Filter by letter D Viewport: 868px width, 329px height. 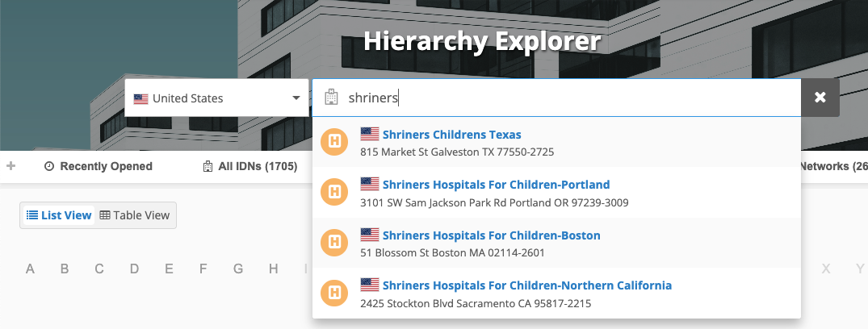[x=134, y=269]
